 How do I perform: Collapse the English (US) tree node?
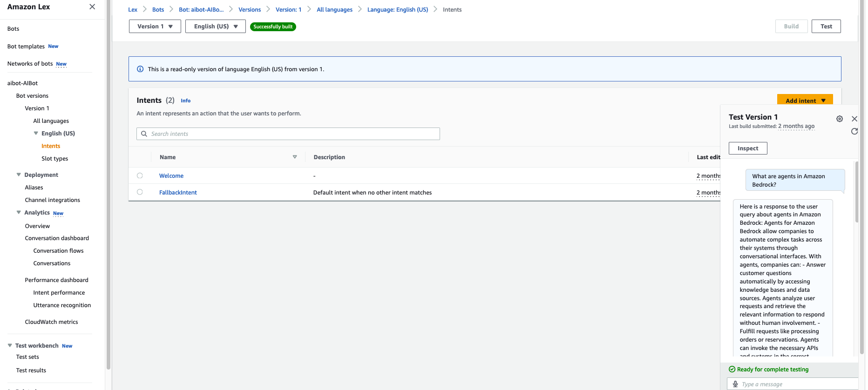tap(36, 133)
